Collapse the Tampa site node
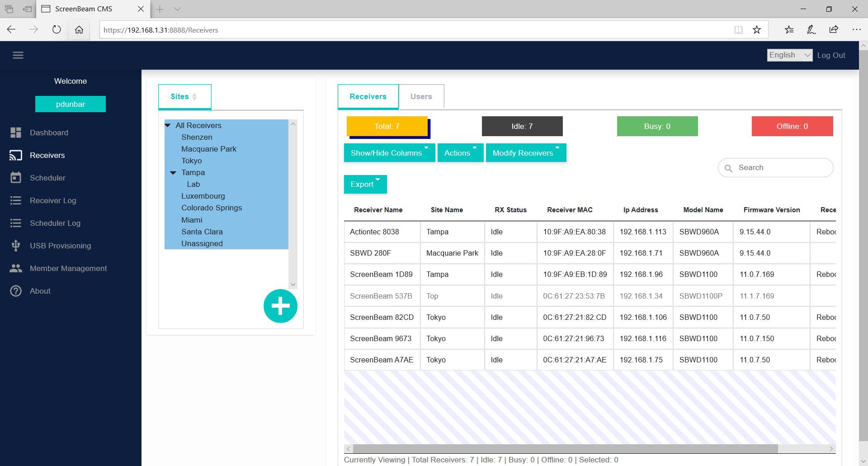Screen dimensions: 868x466 (x=173, y=172)
